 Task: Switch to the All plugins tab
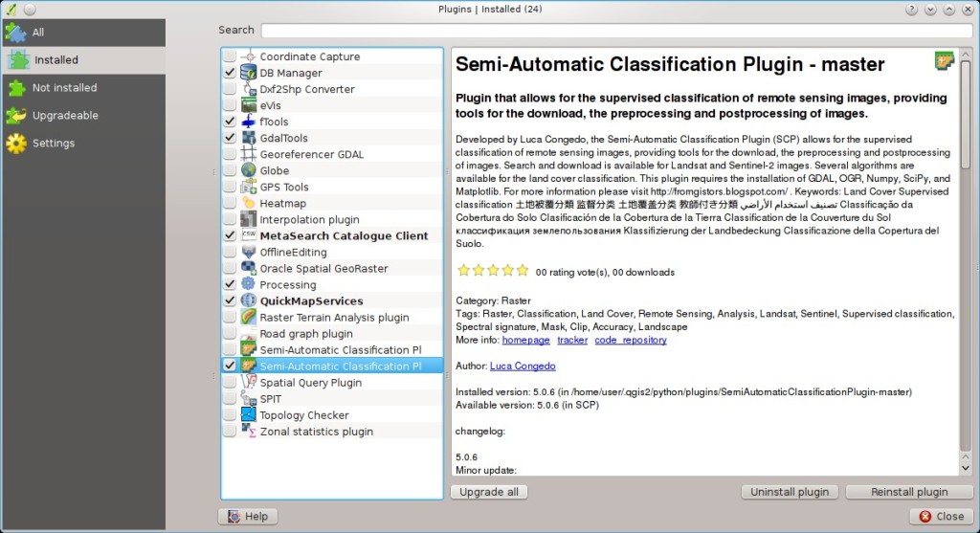83,32
